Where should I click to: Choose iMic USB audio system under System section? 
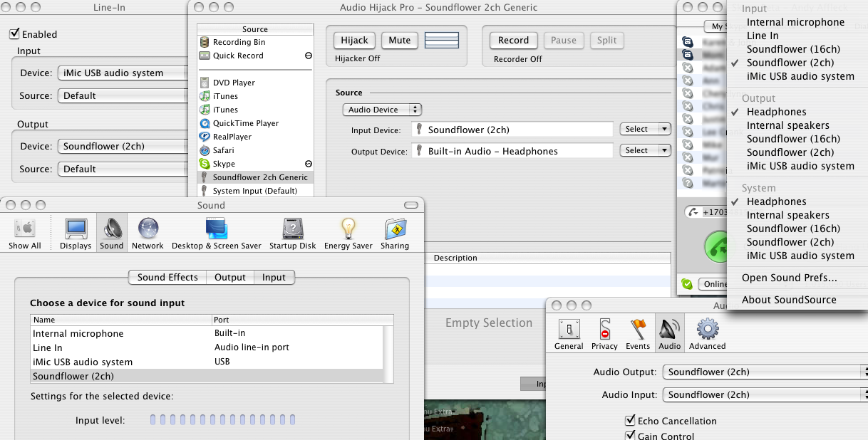(x=796, y=256)
